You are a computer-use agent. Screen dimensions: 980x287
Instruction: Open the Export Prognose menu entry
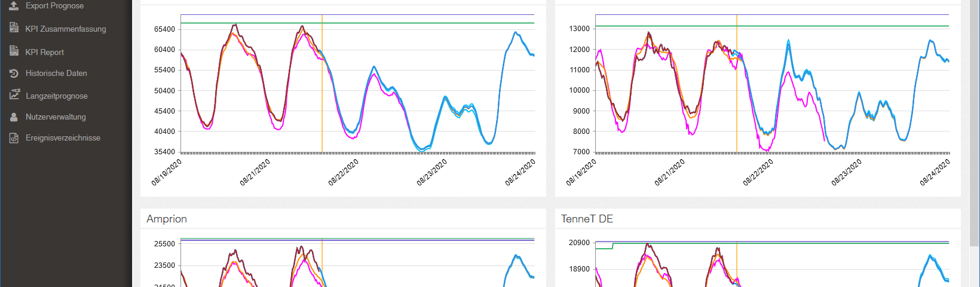coord(54,6)
